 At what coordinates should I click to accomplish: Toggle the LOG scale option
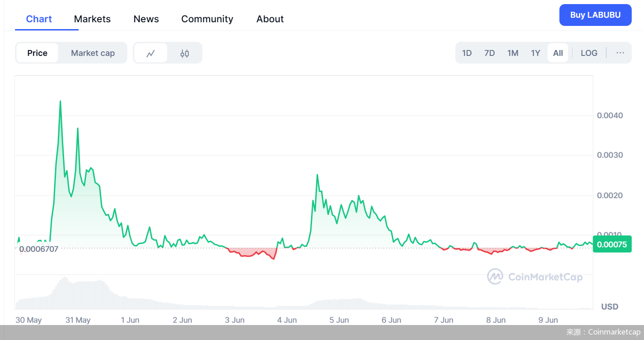tap(589, 53)
